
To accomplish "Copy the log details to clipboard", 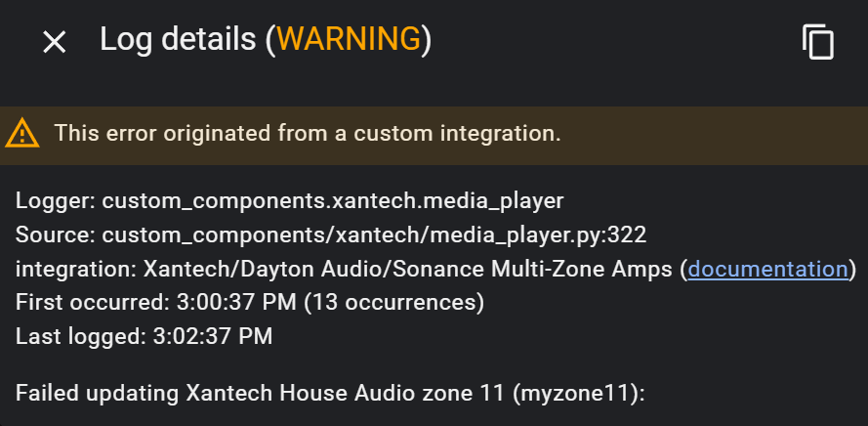I will [x=818, y=42].
